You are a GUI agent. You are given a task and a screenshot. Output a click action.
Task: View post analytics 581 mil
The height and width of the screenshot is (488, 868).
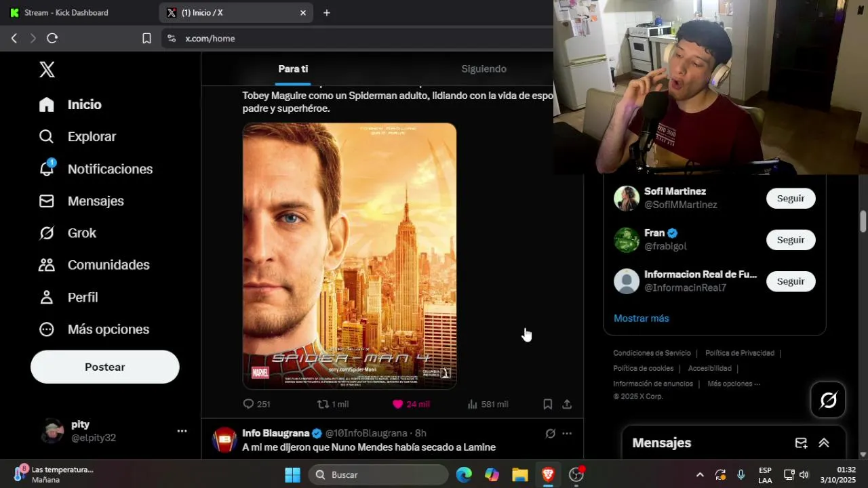(x=488, y=404)
